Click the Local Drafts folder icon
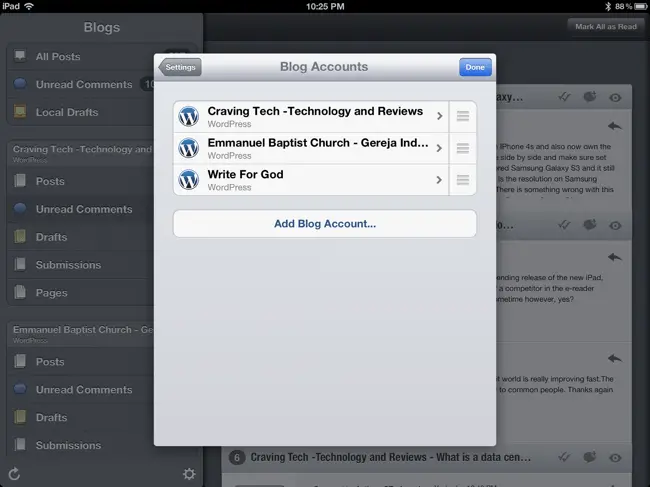Screen dimensions: 650x487 point(20,111)
